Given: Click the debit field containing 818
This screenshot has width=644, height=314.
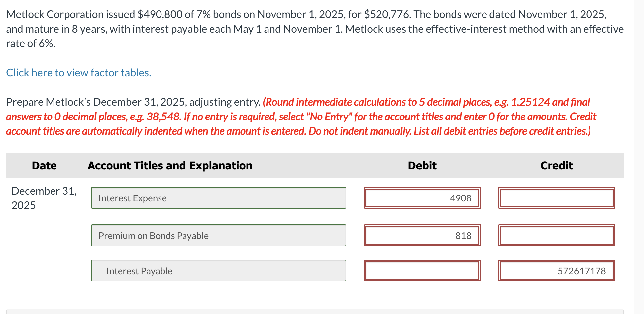Looking at the screenshot, I should coord(422,235).
